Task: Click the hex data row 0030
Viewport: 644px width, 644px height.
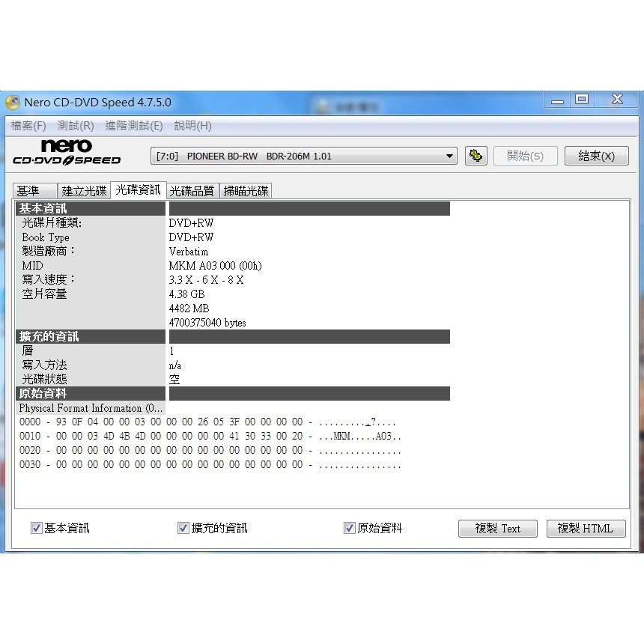Action: click(210, 464)
